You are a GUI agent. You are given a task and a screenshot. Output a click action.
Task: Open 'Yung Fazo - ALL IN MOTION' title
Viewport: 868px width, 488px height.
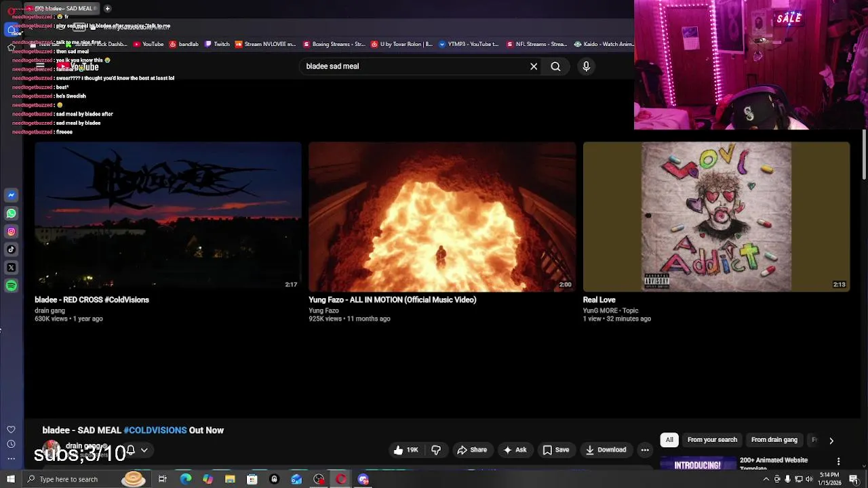pyautogui.click(x=393, y=300)
